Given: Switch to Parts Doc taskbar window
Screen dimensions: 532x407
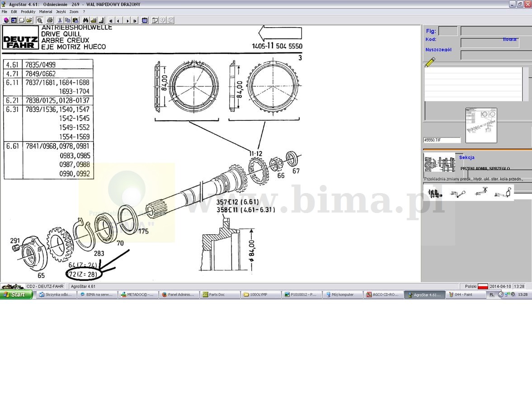Looking at the screenshot, I should coord(220,294).
